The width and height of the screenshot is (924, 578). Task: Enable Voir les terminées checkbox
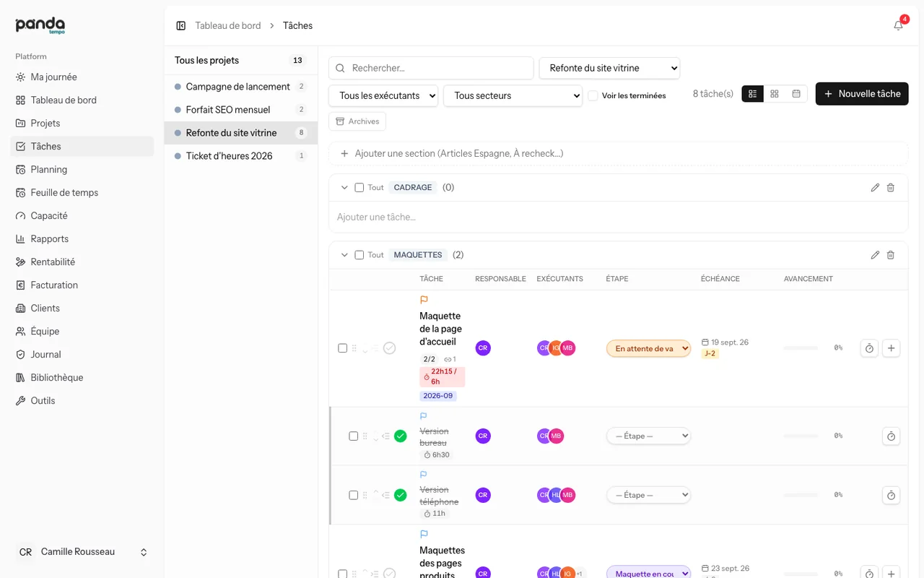coord(593,95)
